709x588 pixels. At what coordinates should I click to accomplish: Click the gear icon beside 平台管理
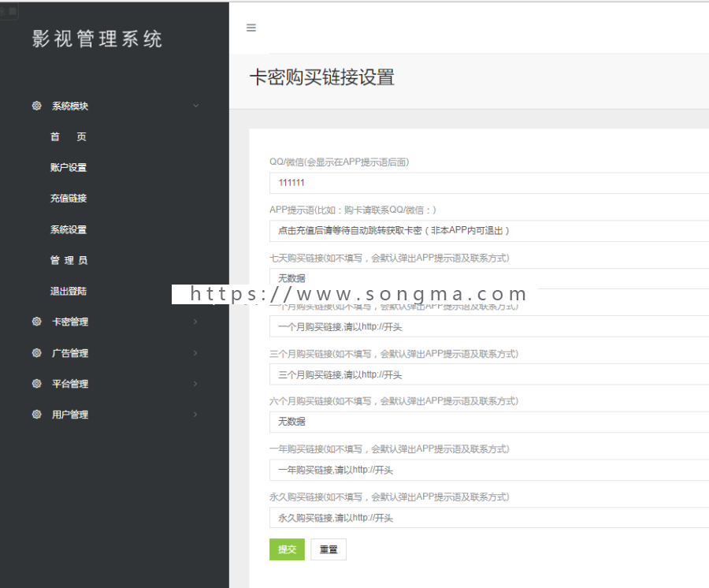coord(36,384)
